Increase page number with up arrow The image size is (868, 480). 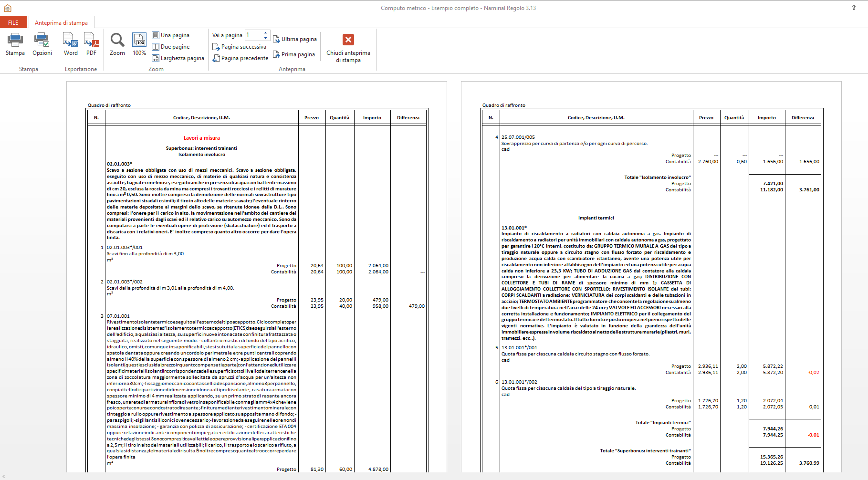click(x=266, y=33)
